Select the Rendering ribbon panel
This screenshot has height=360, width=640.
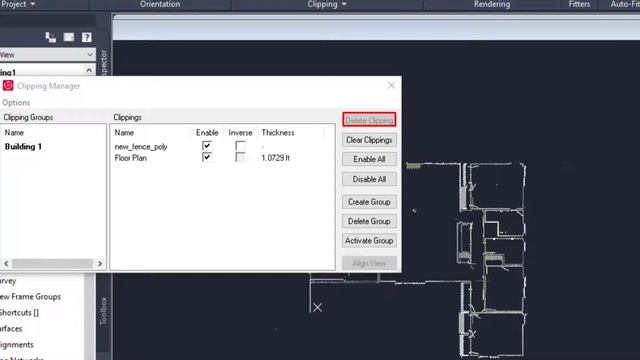click(492, 4)
